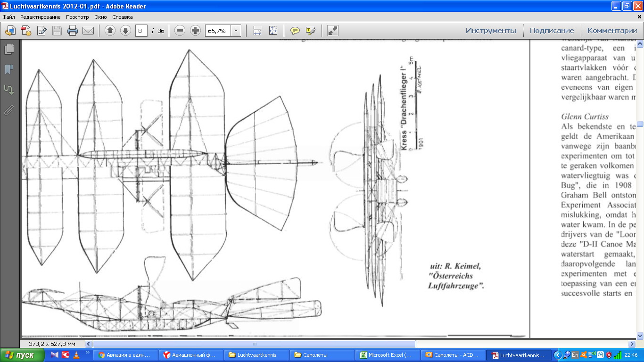Screen dimensions: 644x362
Task: Click the horizontal scrollbar thumb
Action: coord(255,344)
